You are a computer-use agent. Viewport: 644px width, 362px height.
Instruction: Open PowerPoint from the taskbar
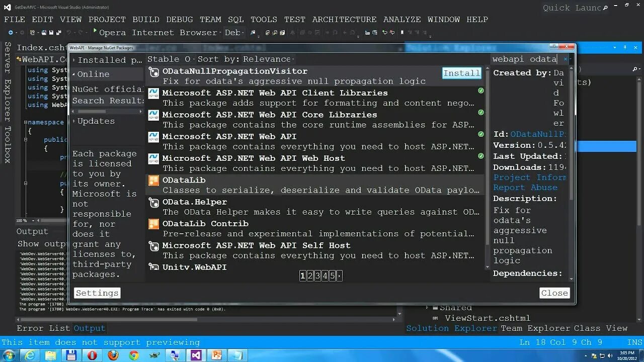pos(217,355)
